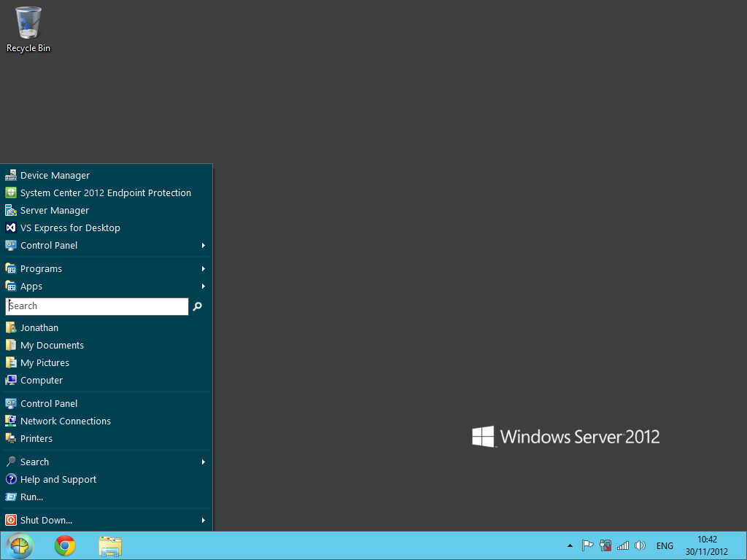The image size is (747, 560).
Task: Launch Google Chrome from the taskbar
Action: [65, 545]
